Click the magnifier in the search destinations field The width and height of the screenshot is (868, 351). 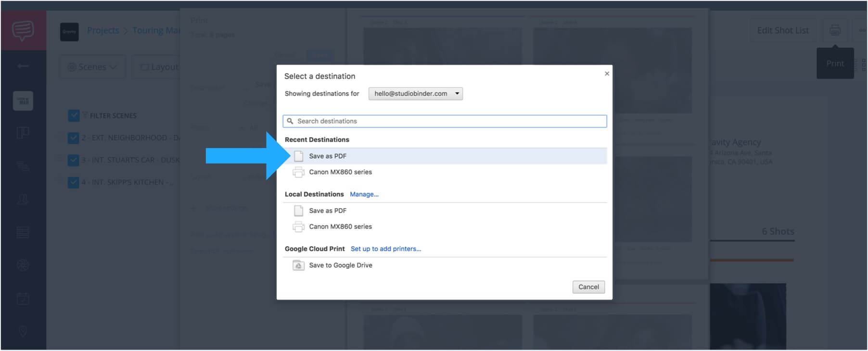[290, 121]
